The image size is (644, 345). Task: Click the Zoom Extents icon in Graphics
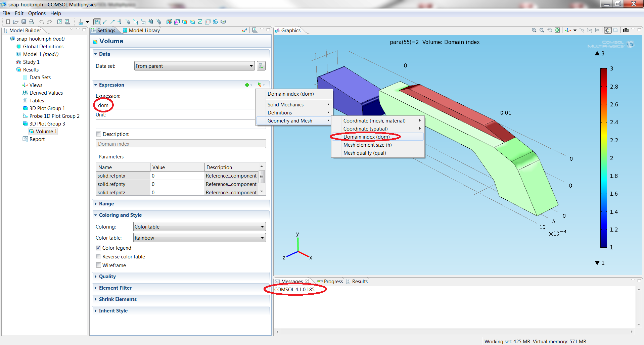(x=557, y=30)
